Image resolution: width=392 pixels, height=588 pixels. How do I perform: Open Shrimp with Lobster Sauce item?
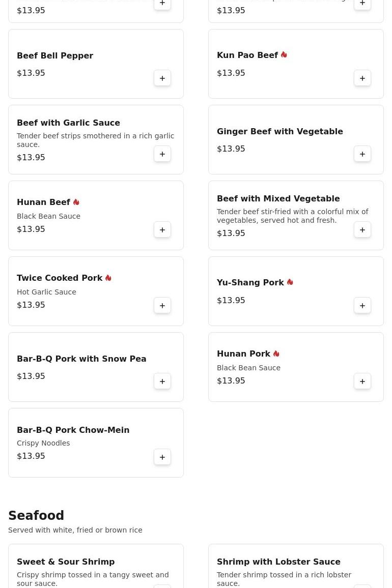[278, 562]
